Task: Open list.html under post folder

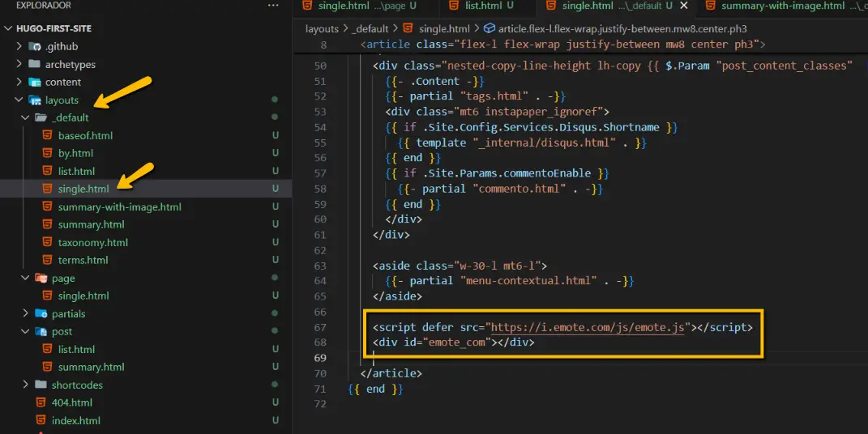Action: click(76, 350)
